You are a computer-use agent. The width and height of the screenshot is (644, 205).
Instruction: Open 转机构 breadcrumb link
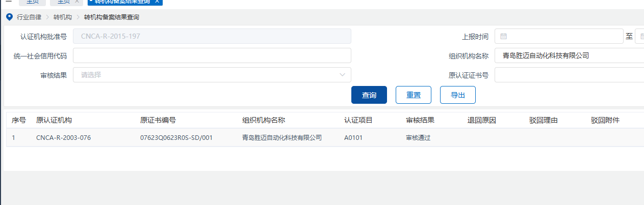63,17
